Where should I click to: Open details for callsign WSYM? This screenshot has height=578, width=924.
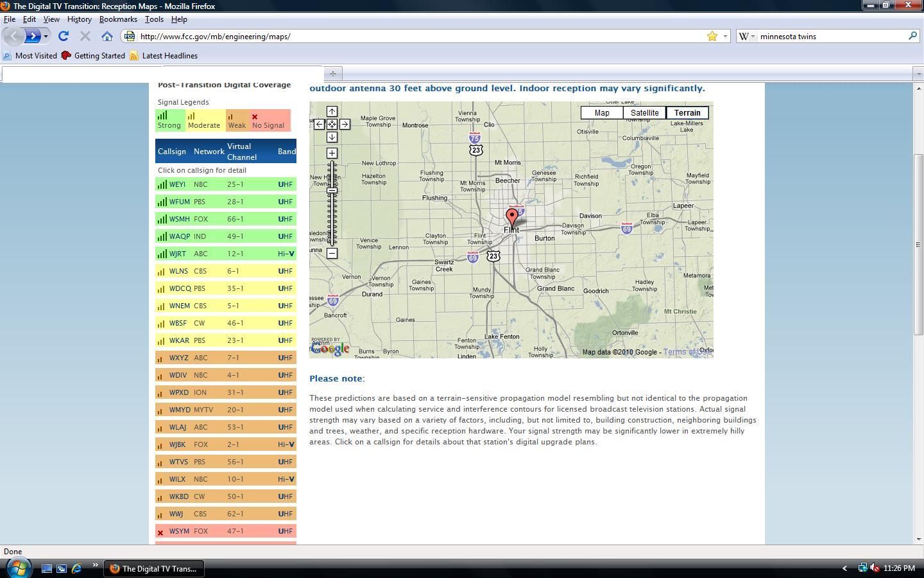tap(179, 531)
